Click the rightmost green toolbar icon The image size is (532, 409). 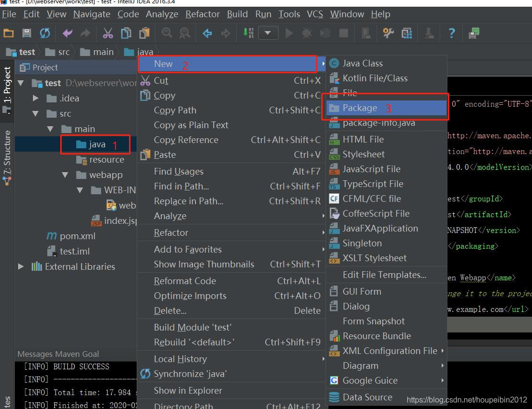[x=474, y=33]
